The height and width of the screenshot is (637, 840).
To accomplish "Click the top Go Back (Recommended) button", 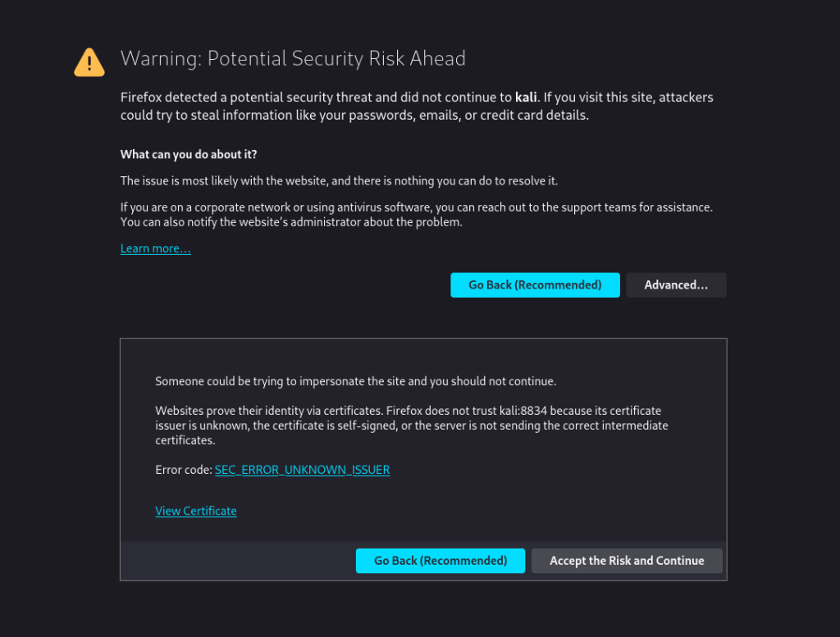I will (535, 284).
